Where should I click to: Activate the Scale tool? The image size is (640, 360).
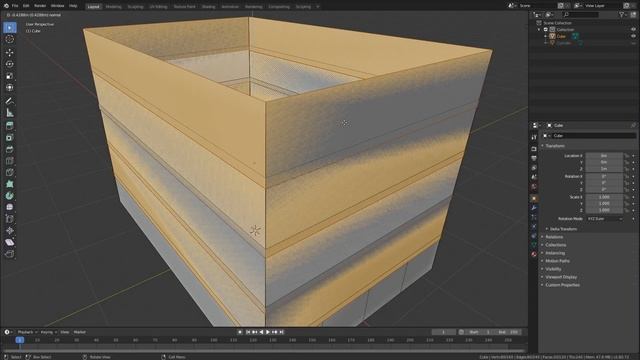point(10,76)
